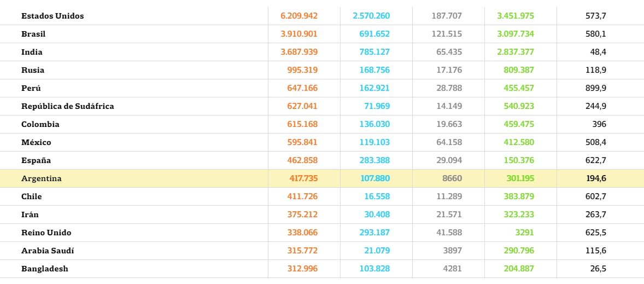Image resolution: width=644 pixels, height=284 pixels.
Task: Click India's total cases 3.687.939
Action: click(x=299, y=52)
